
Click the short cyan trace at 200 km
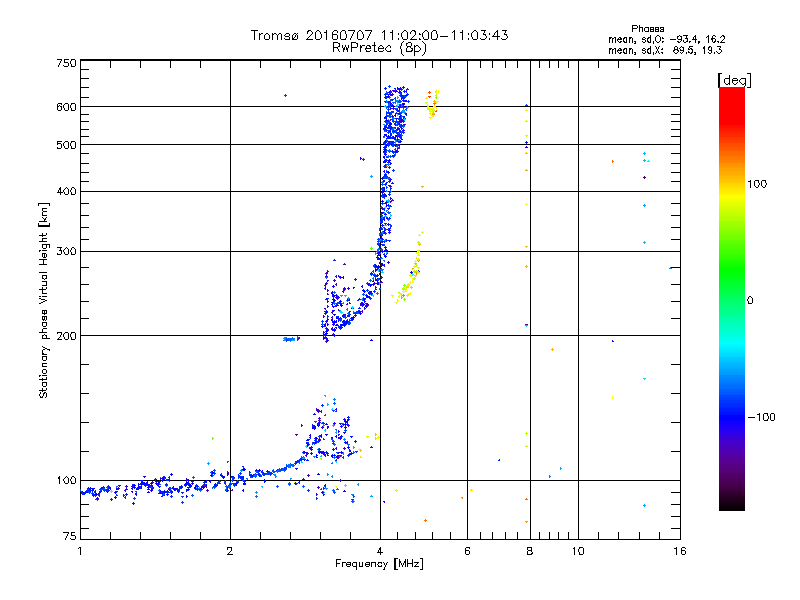pyautogui.click(x=291, y=339)
